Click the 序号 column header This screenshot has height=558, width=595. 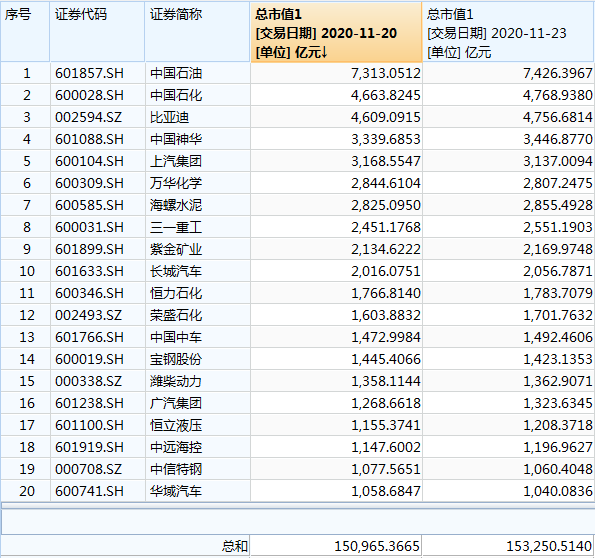click(25, 32)
